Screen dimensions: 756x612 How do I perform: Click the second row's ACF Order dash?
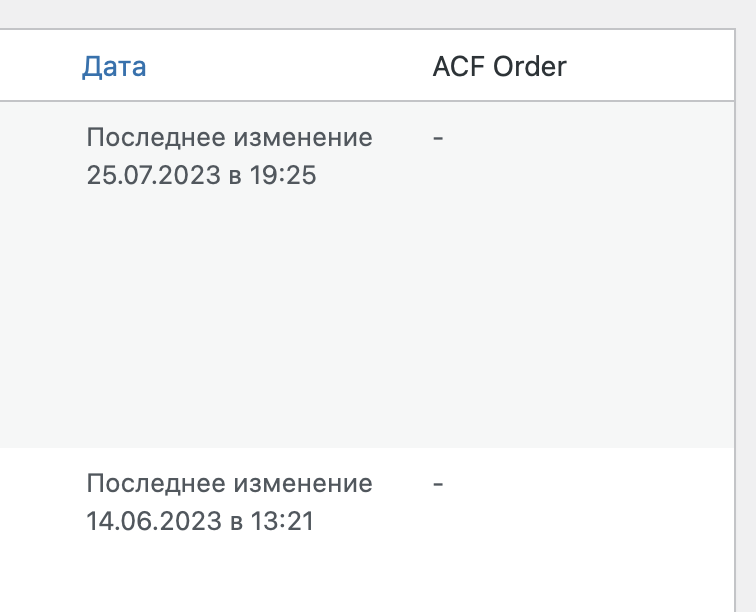(x=438, y=484)
